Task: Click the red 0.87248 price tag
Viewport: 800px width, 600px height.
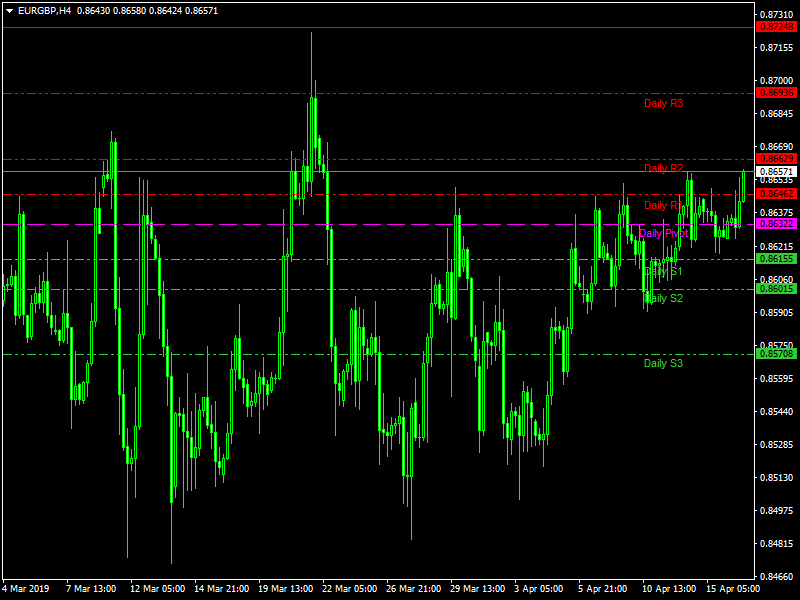Action: (776, 27)
